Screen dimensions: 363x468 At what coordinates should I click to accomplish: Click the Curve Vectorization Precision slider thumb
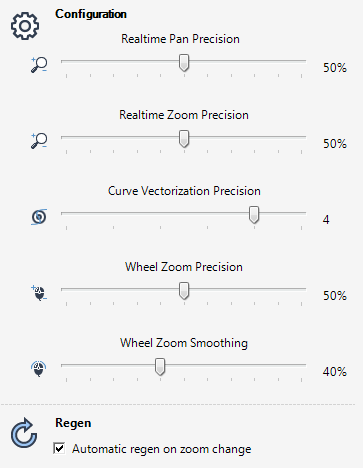254,215
